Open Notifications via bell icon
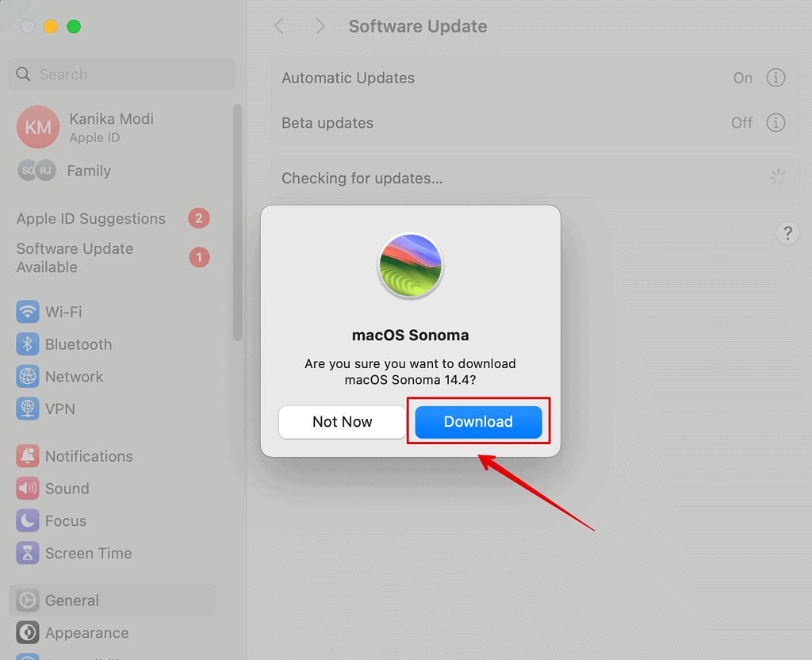Viewport: 812px width, 660px height. pyautogui.click(x=28, y=456)
